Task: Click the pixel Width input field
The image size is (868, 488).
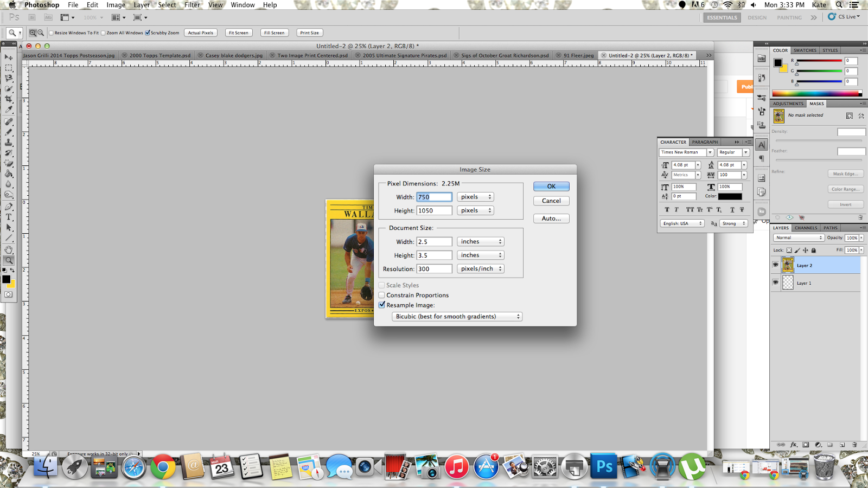Action: point(434,197)
